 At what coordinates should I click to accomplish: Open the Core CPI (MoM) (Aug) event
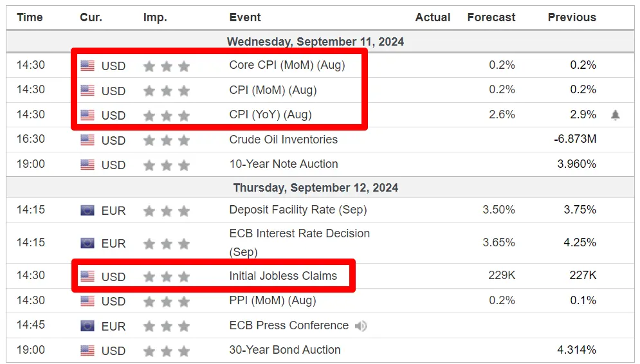point(287,65)
